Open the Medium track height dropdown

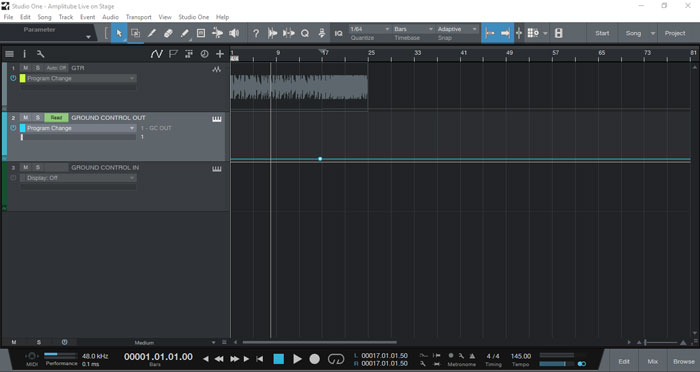pyautogui.click(x=147, y=343)
